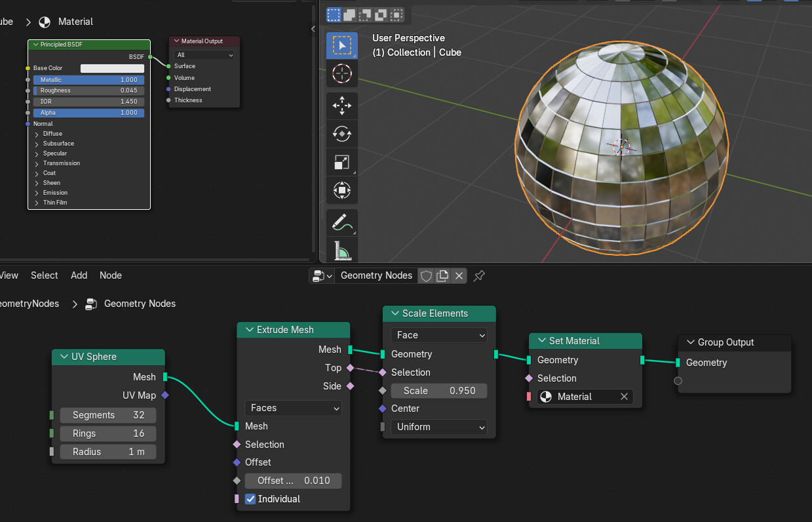Click the Scale 0.950 field
812x522 pixels.
pyautogui.click(x=439, y=391)
